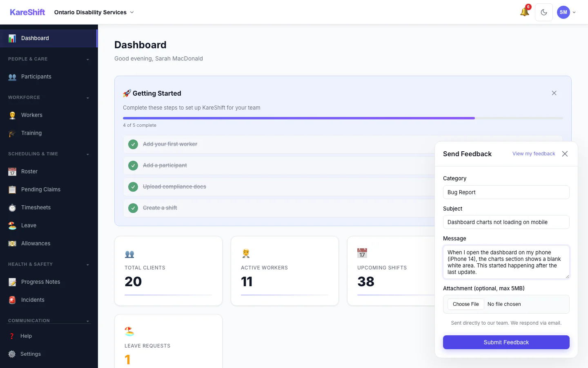Open the Active Workers card

pos(285,271)
